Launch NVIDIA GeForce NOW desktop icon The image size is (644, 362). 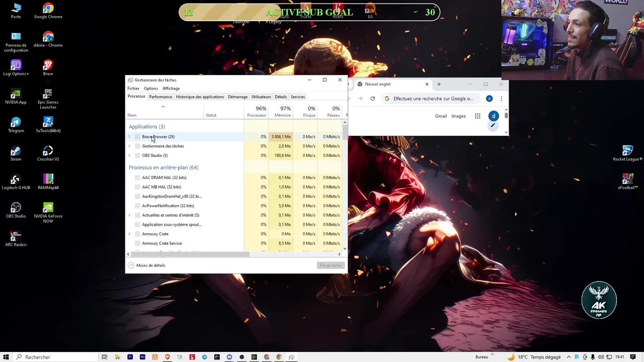(48, 213)
